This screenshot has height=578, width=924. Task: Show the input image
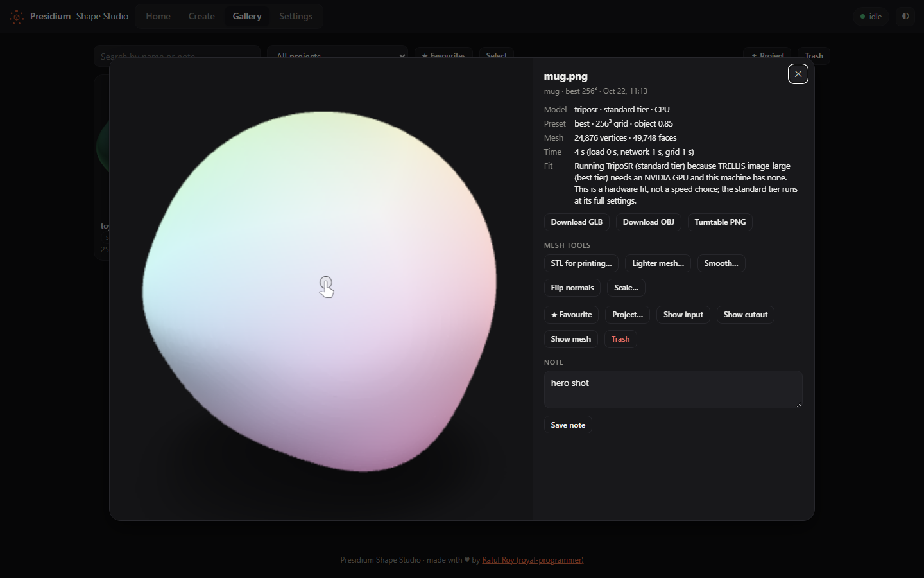[683, 315]
